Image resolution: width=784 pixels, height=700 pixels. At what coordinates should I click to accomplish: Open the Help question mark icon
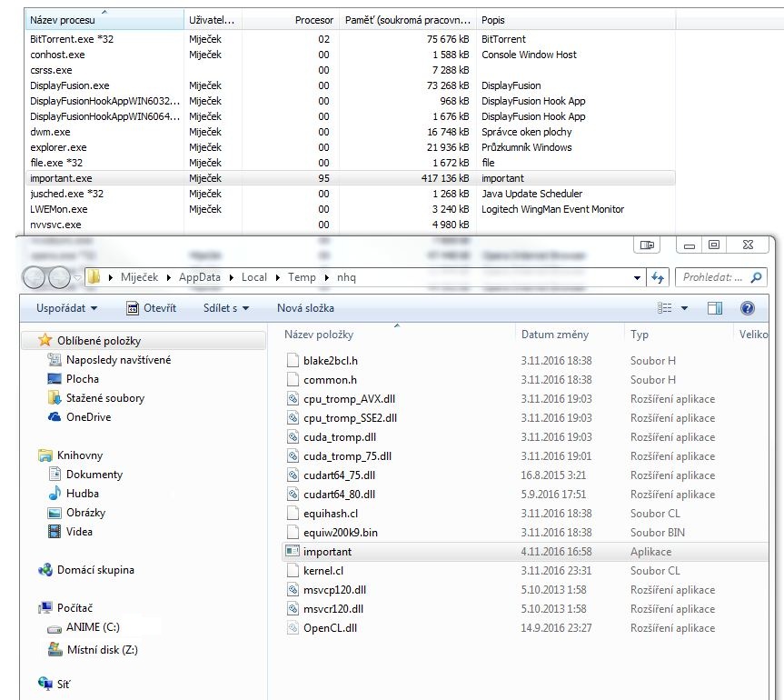coord(747,308)
